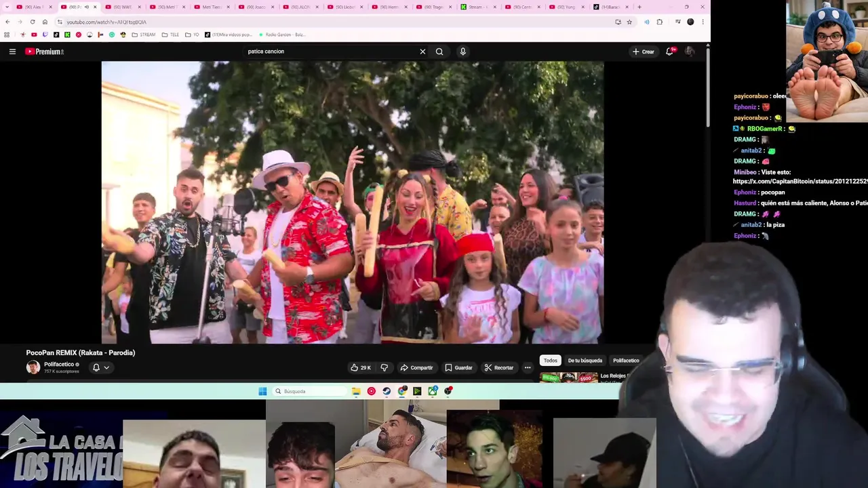The height and width of the screenshot is (488, 868).
Task: Switch to the (M)Baraca TikTok tab
Action: [610, 7]
